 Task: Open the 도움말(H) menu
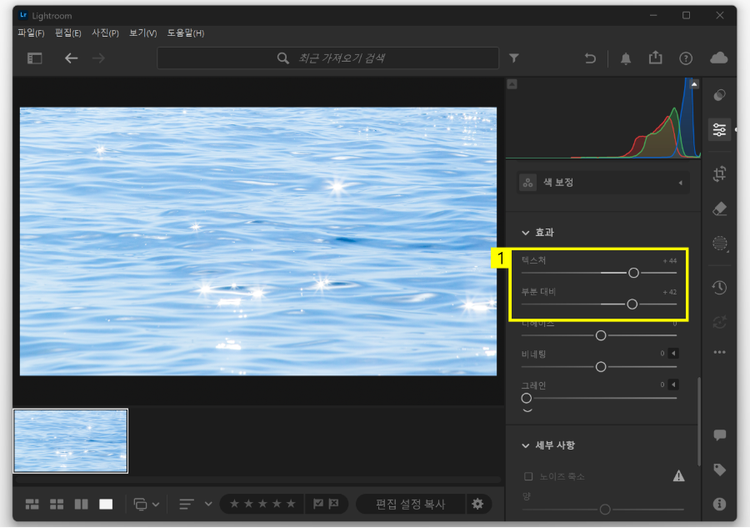click(186, 33)
